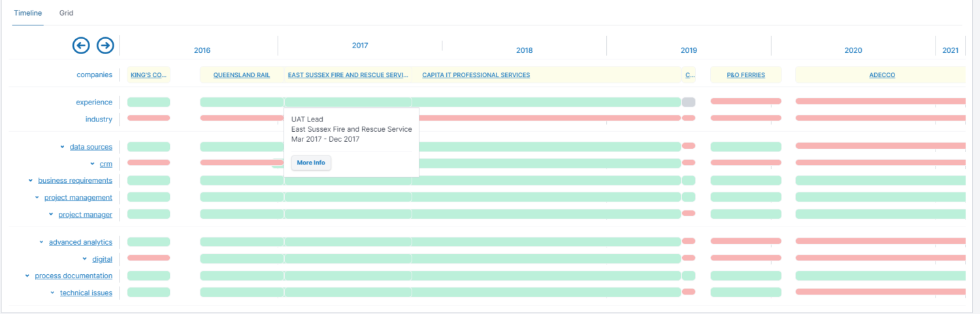980x314 pixels.
Task: Click the experience row label
Action: pyautogui.click(x=94, y=102)
